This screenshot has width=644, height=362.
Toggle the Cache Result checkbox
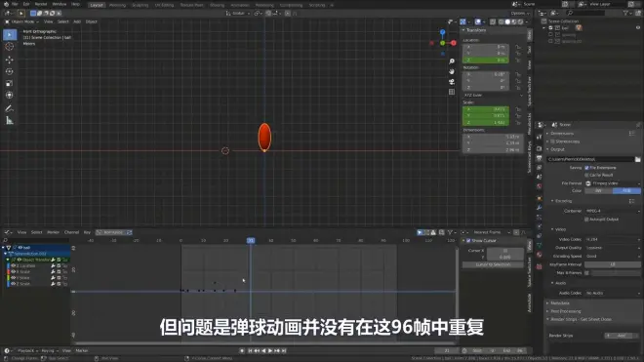(x=586, y=175)
